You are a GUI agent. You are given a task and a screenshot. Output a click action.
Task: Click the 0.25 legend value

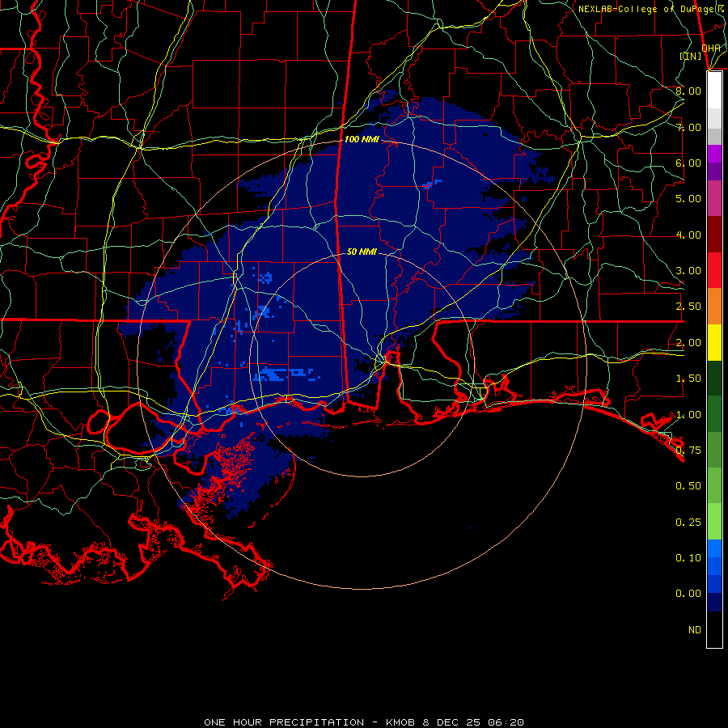[x=688, y=523]
